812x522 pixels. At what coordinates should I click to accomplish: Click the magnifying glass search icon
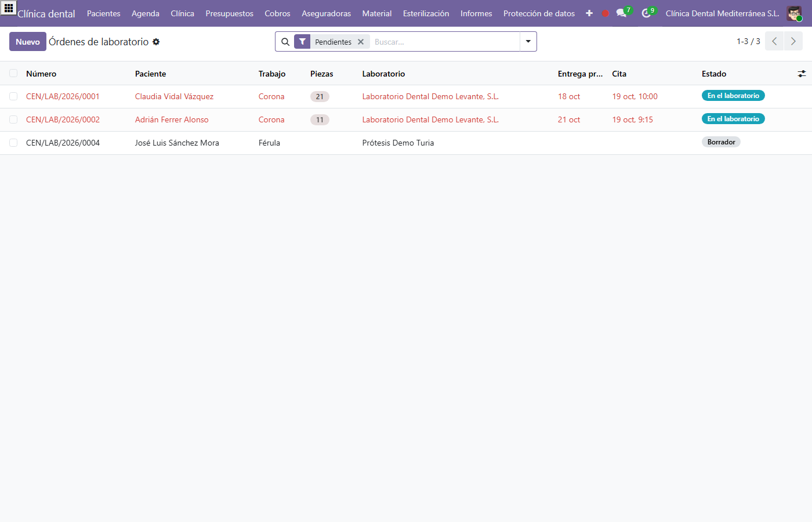tap(285, 42)
